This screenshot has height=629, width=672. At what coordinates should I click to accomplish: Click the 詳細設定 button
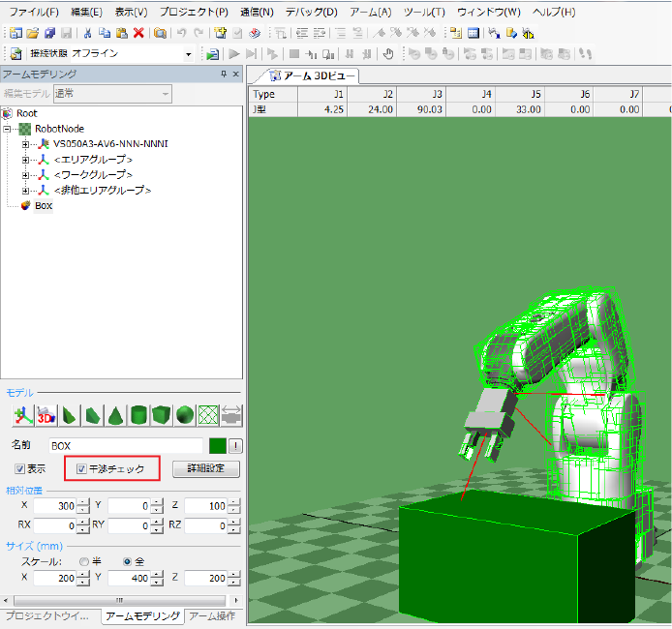coord(205,469)
